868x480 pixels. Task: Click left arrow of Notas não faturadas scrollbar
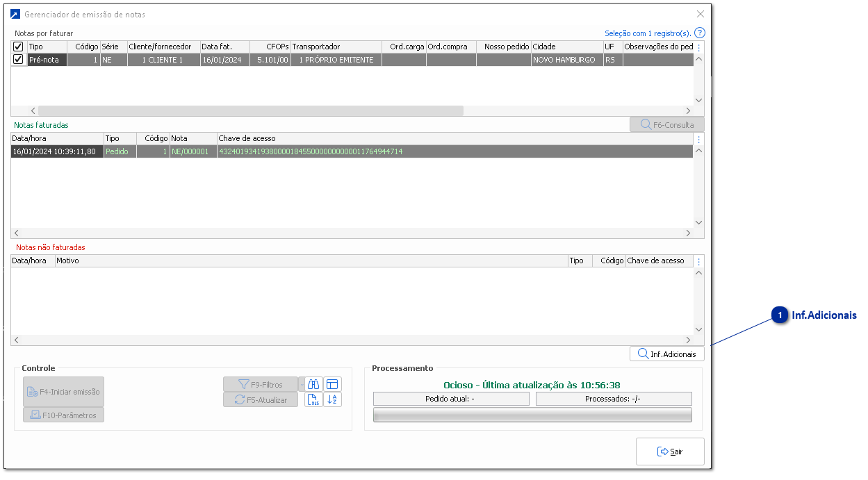pos(16,340)
